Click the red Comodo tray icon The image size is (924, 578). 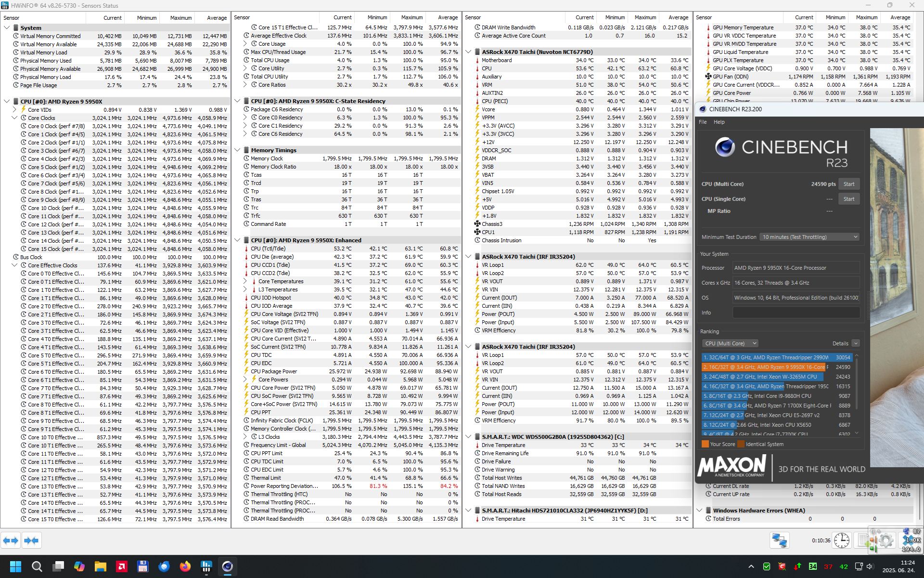(x=782, y=566)
